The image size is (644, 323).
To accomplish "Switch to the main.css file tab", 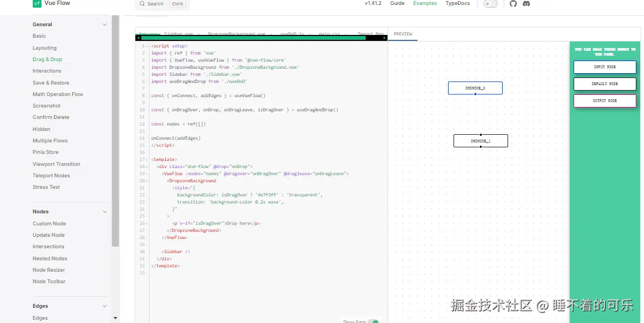I will coord(330,34).
